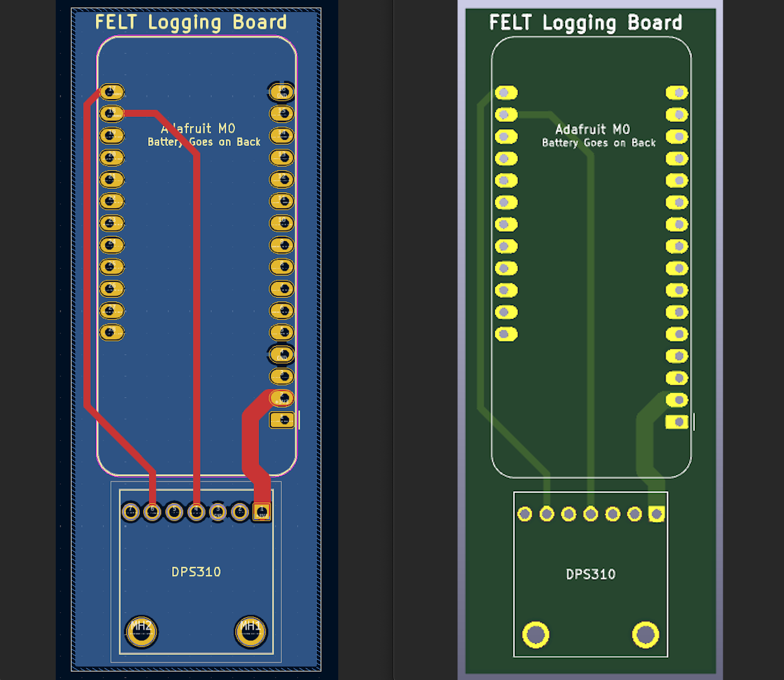
Task: Click the GND pad labeled pin 4
Action: coord(281,353)
